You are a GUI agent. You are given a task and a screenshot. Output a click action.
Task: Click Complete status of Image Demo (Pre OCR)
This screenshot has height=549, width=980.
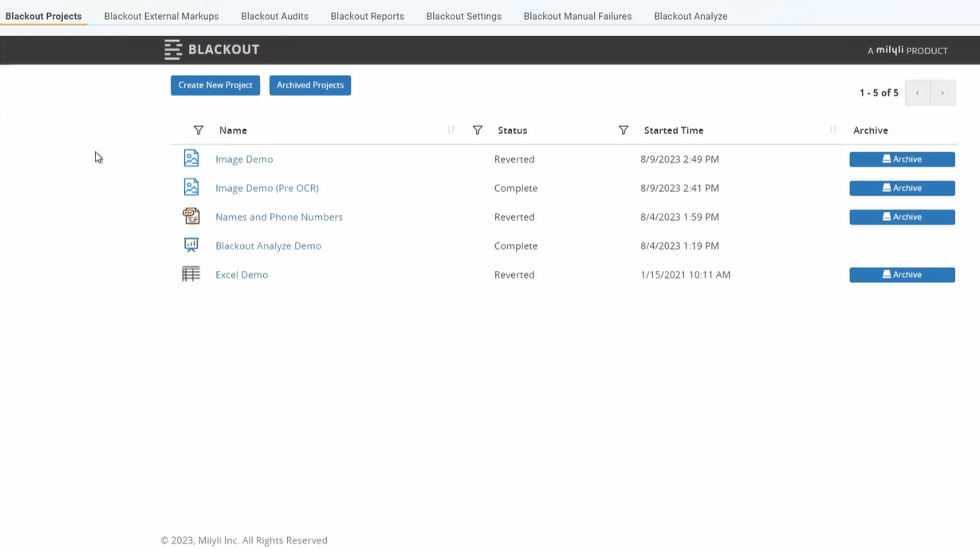pyautogui.click(x=516, y=188)
